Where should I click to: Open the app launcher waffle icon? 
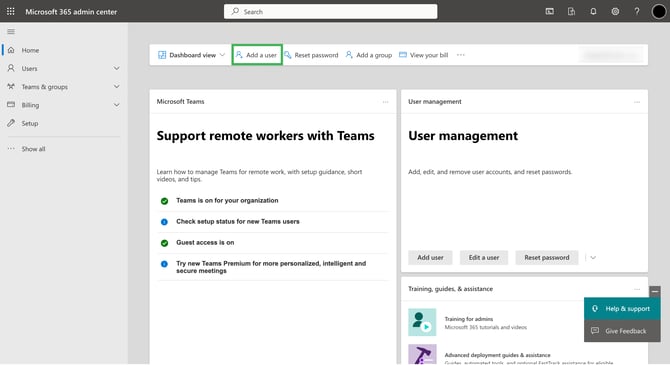click(11, 12)
